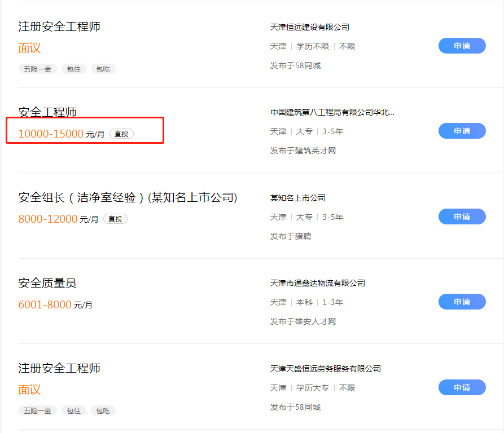Click the 直投 badge beside 10000-15000 salary

coord(121,134)
